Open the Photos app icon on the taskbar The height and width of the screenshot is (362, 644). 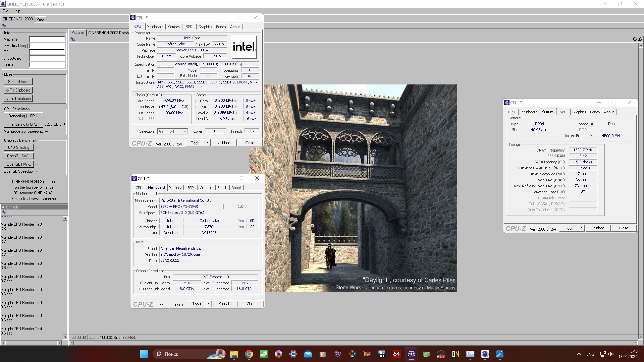click(x=500, y=354)
